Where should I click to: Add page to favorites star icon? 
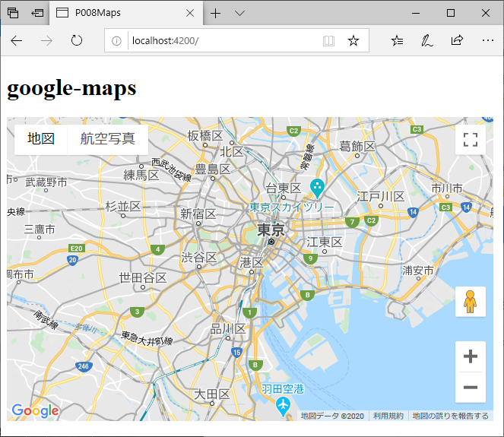click(353, 41)
